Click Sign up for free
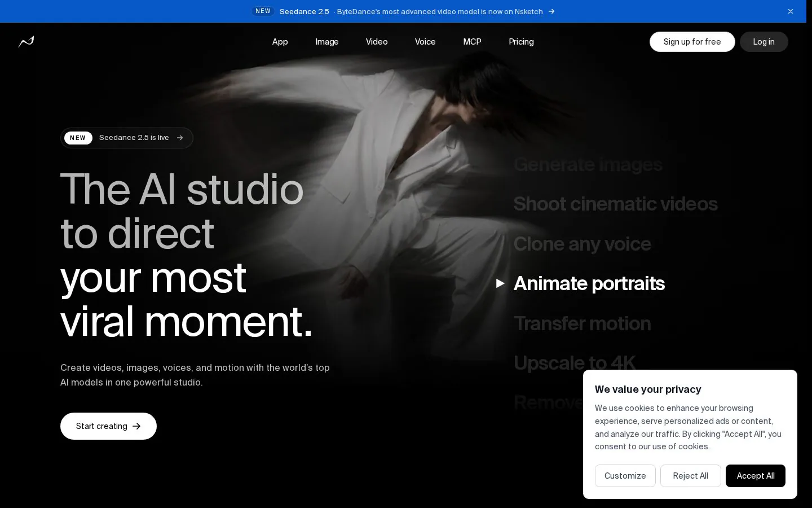Screen dimensions: 812x508 pyautogui.click(x=692, y=42)
